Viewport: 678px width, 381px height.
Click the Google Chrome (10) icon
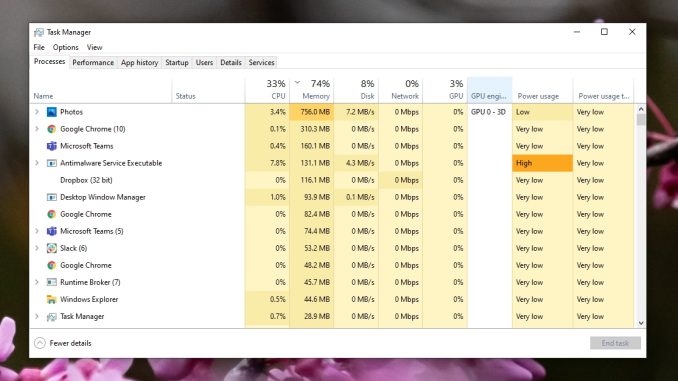(x=51, y=129)
